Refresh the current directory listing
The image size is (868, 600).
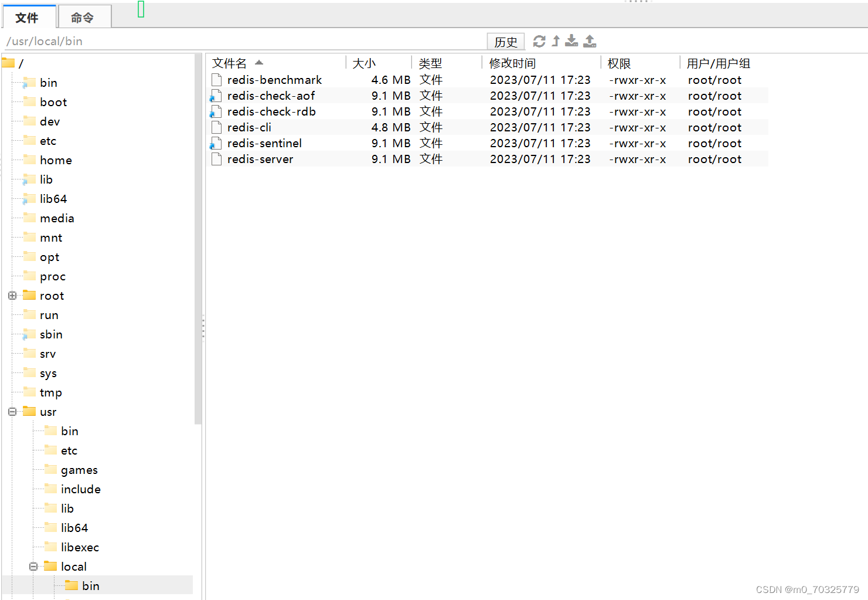tap(539, 40)
